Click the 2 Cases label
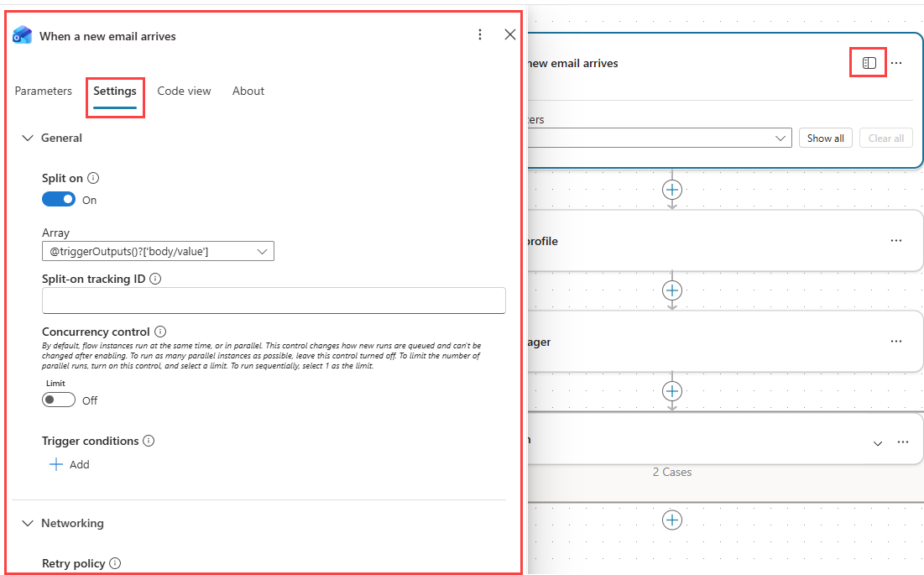924x575 pixels. click(671, 472)
